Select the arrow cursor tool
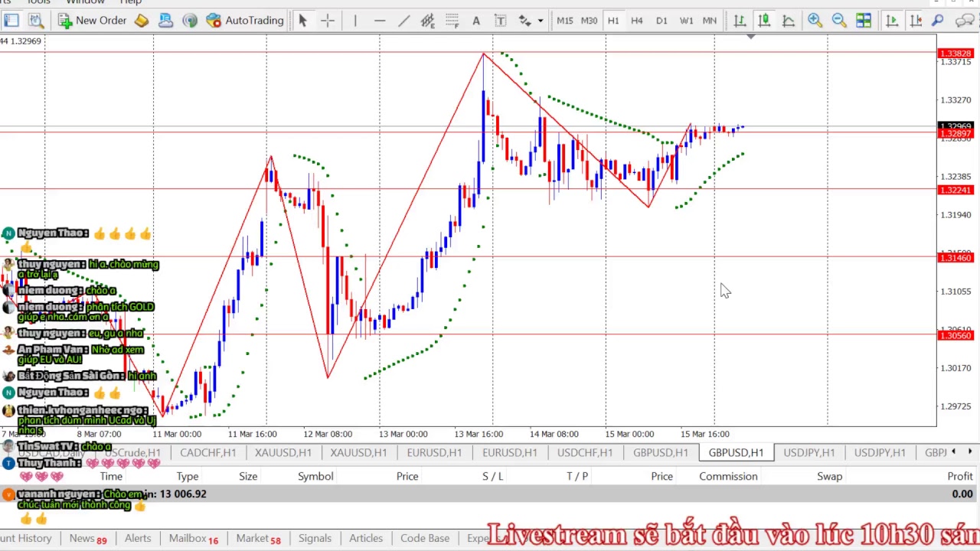 pos(302,21)
